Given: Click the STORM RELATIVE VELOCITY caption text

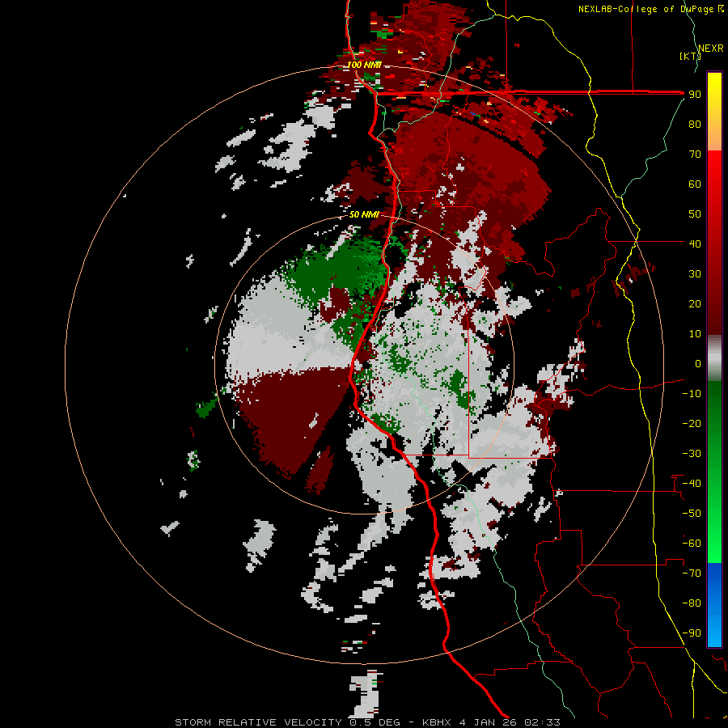Looking at the screenshot, I should pyautogui.click(x=258, y=722).
